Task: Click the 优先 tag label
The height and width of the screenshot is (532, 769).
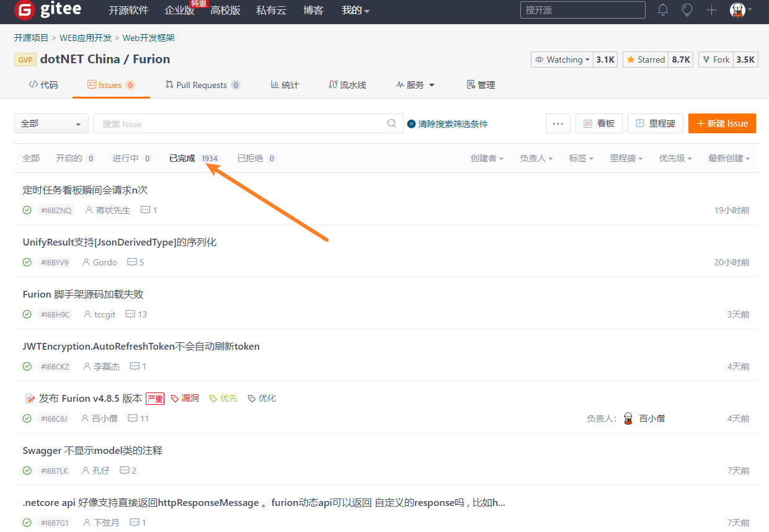Action: click(223, 398)
